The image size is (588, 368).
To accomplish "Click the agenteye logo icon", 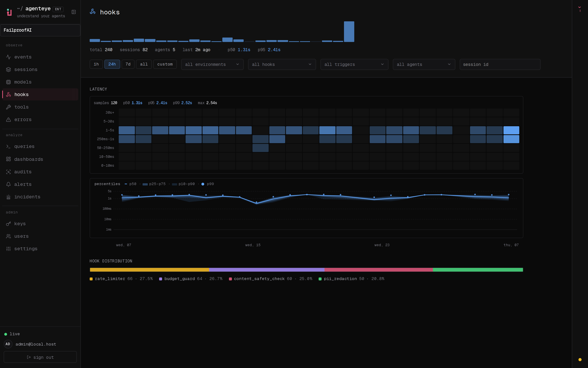I will [x=9, y=12].
